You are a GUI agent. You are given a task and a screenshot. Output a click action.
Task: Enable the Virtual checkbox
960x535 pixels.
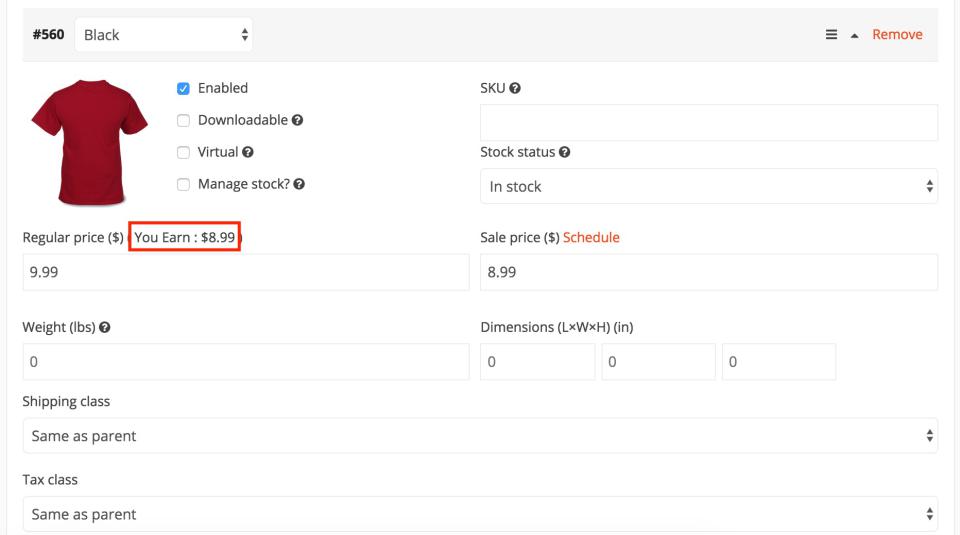pyautogui.click(x=183, y=152)
